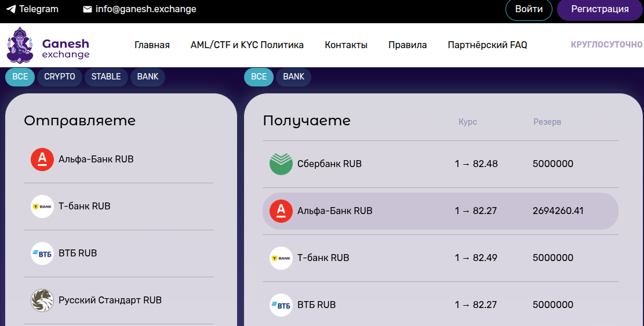Click the КРУГЛОСУТОЧНО text

tap(607, 45)
